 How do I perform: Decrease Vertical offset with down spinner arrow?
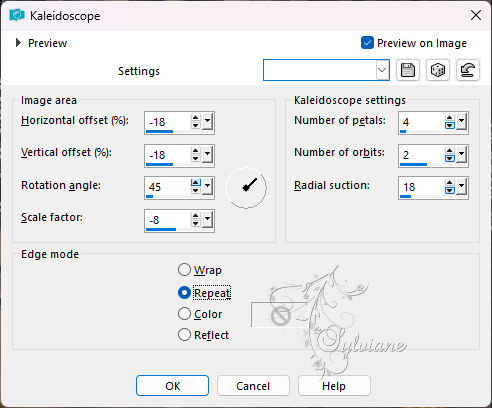[x=196, y=159]
